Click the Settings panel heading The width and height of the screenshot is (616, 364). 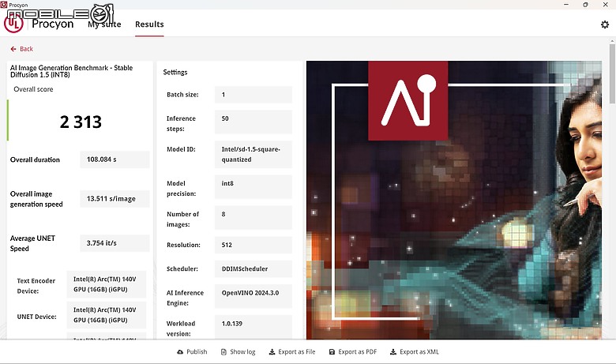tap(175, 73)
